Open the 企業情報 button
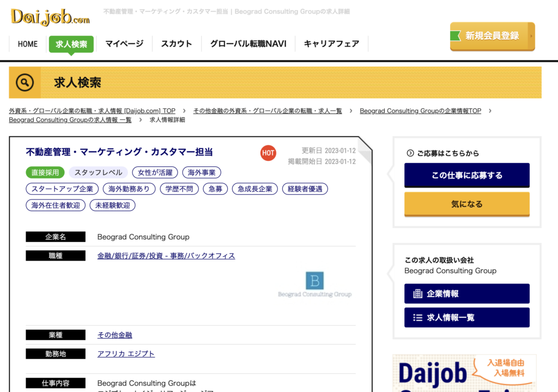The height and width of the screenshot is (392, 558). click(x=467, y=294)
